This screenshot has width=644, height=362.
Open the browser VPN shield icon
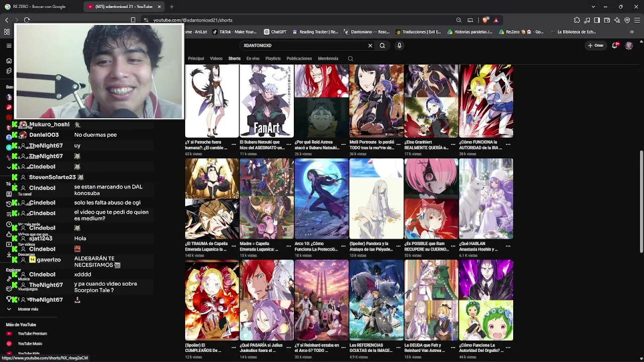627,20
